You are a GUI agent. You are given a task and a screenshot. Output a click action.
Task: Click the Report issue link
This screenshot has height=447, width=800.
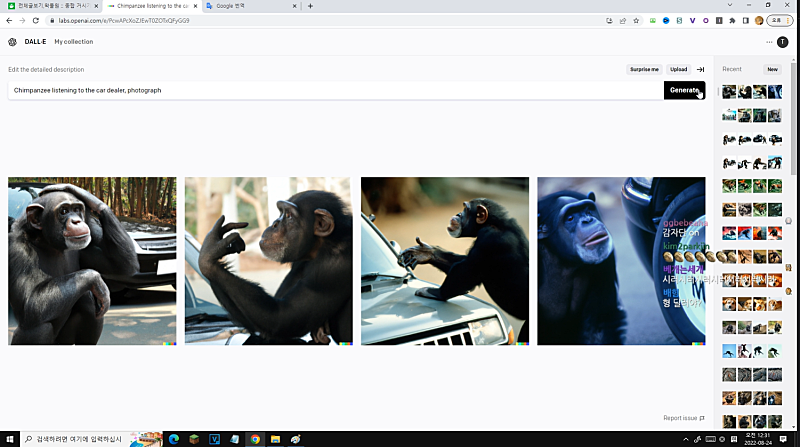click(683, 418)
